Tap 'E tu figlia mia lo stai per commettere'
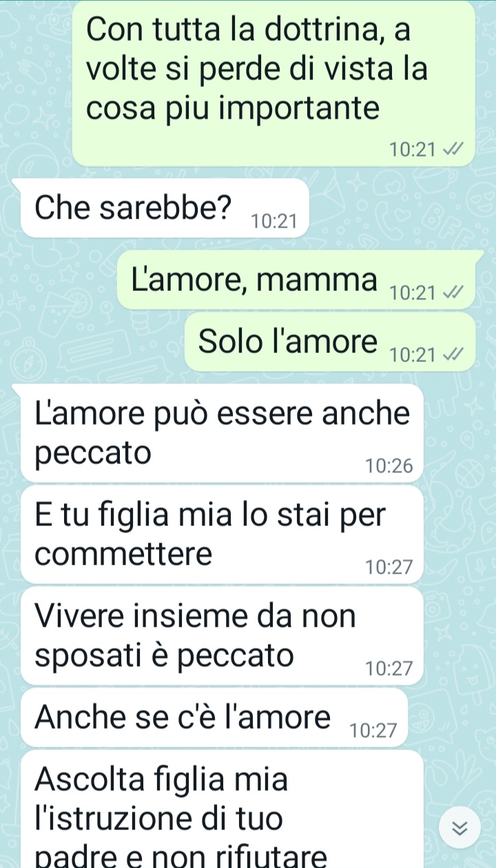Viewport: 496px width, 868px height. 223,534
